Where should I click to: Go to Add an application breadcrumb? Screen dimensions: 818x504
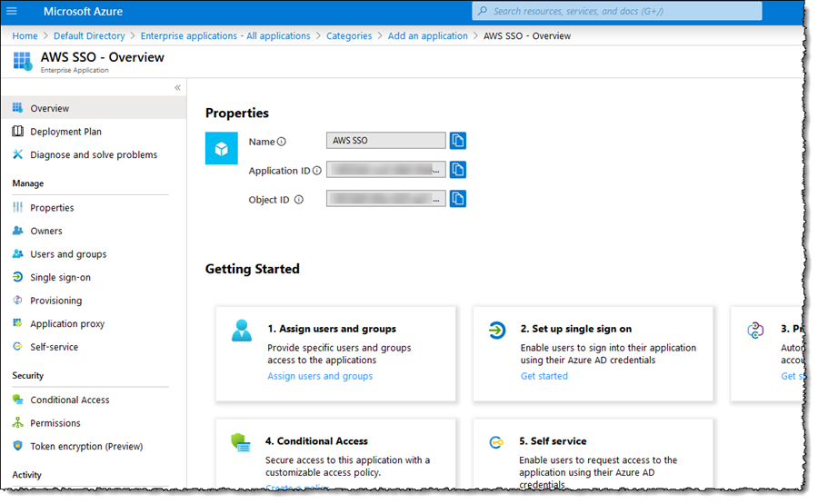click(428, 36)
